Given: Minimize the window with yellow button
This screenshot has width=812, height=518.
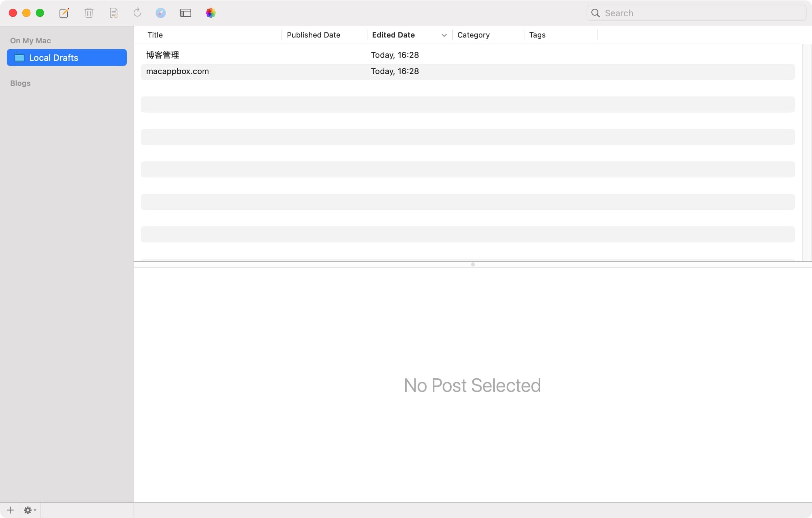Looking at the screenshot, I should [26, 13].
